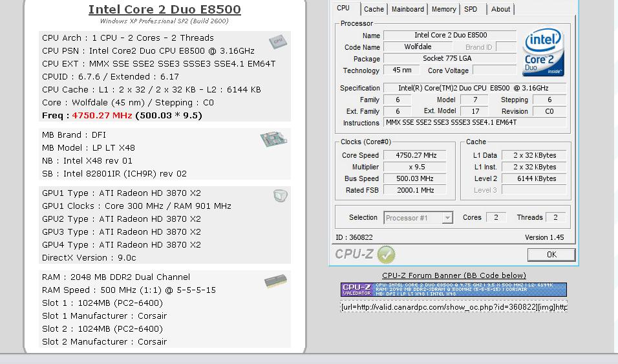This screenshot has height=364, width=618.
Task: Click the Cores count field
Action: tap(496, 217)
